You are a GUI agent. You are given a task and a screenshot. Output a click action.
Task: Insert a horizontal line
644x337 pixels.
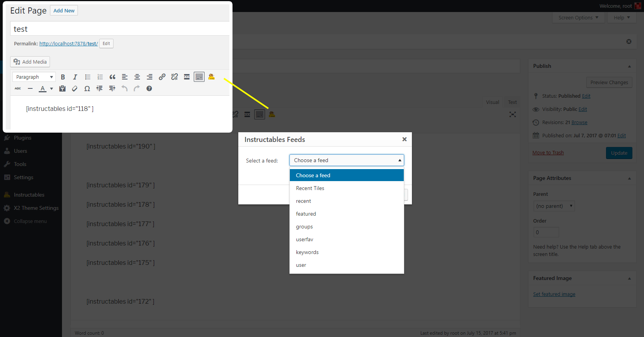pyautogui.click(x=30, y=88)
